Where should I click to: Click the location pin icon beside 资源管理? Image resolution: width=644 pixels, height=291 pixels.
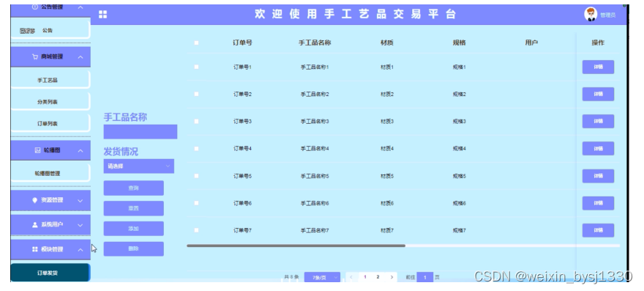(x=35, y=200)
